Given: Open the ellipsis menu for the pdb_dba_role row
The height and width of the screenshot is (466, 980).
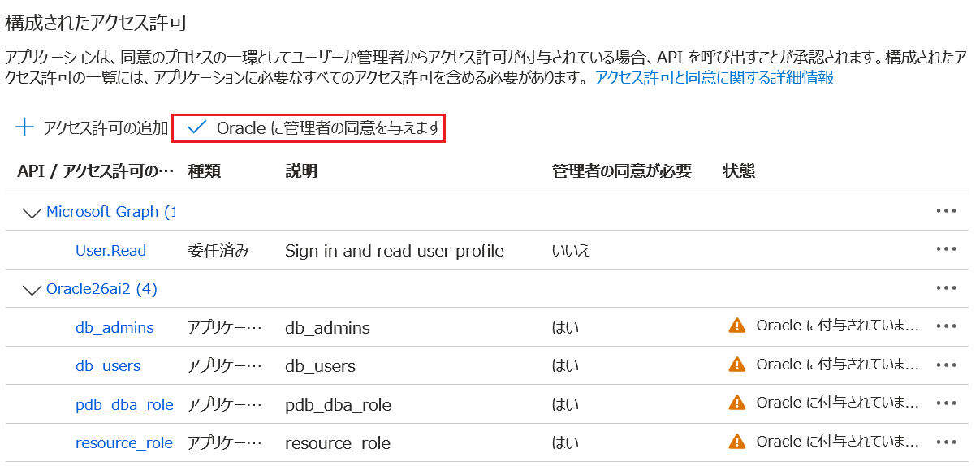Looking at the screenshot, I should [946, 403].
